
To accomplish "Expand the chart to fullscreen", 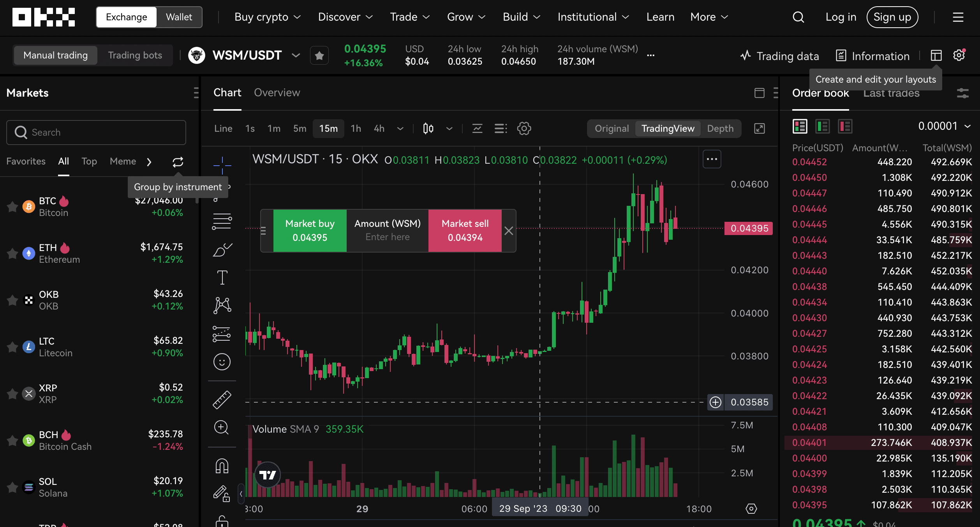I will (760, 129).
